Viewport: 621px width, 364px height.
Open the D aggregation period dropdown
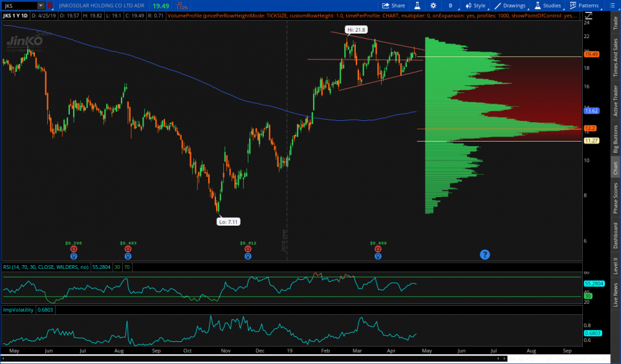[x=451, y=6]
